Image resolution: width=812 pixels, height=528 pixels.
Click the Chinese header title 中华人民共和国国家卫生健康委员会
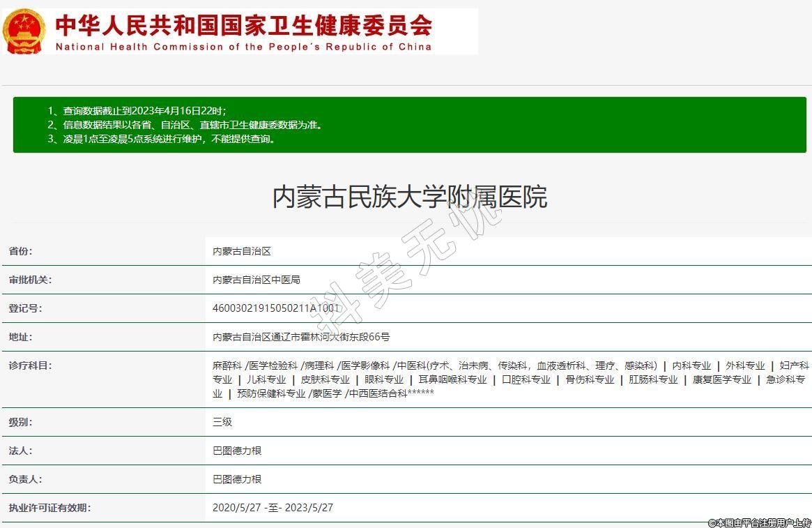coord(243,25)
